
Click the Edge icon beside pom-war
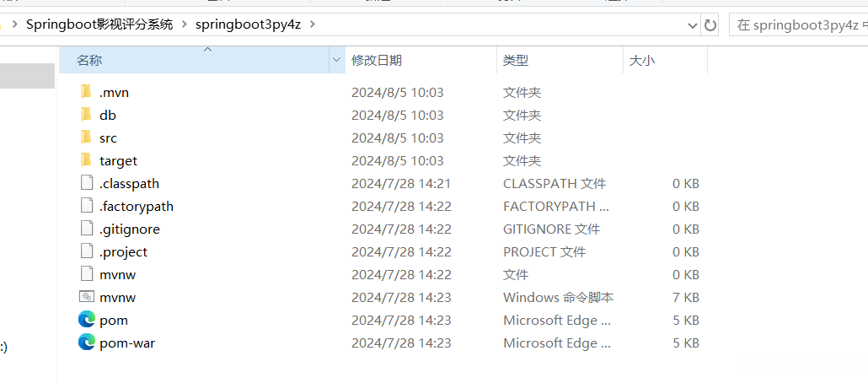click(x=86, y=343)
